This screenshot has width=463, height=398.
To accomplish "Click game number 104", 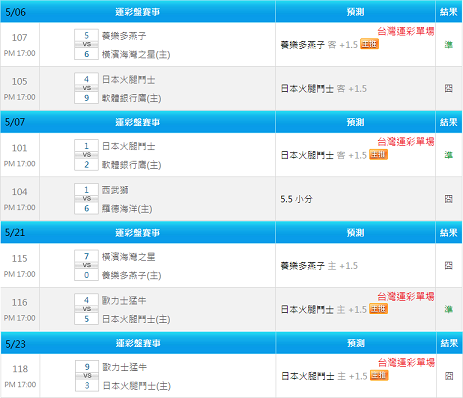I will tap(20, 192).
